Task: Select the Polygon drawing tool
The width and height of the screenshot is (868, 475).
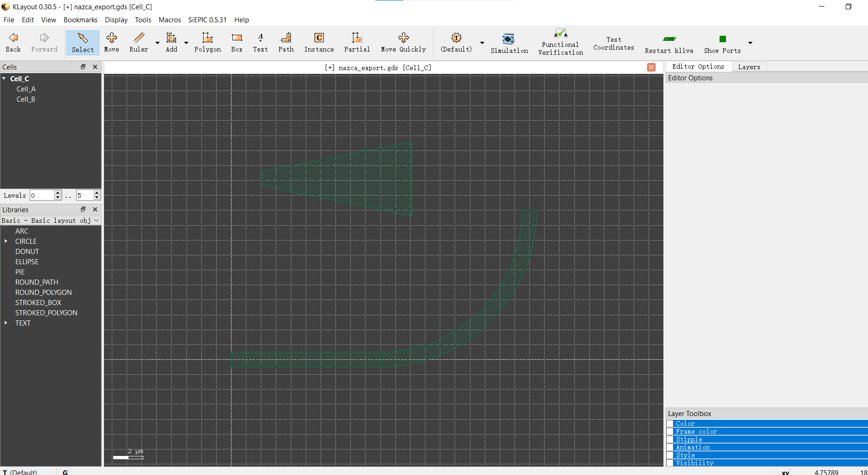Action: pos(207,42)
